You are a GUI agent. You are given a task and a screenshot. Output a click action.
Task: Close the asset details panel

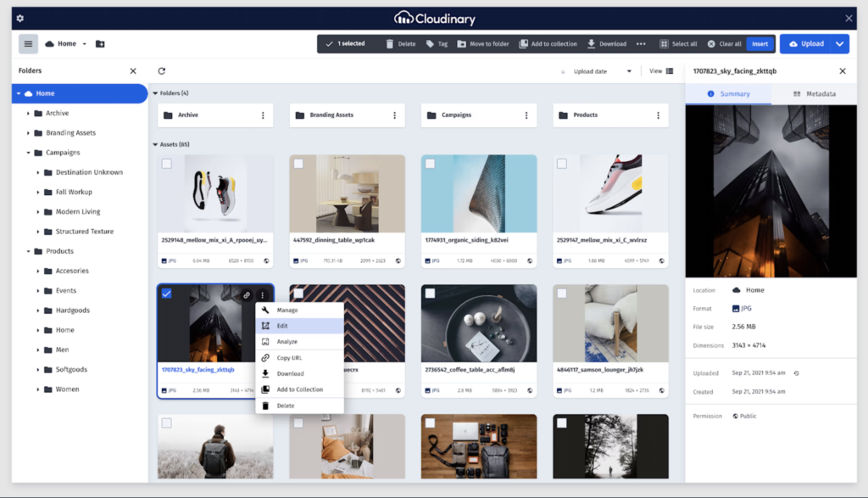(x=843, y=71)
